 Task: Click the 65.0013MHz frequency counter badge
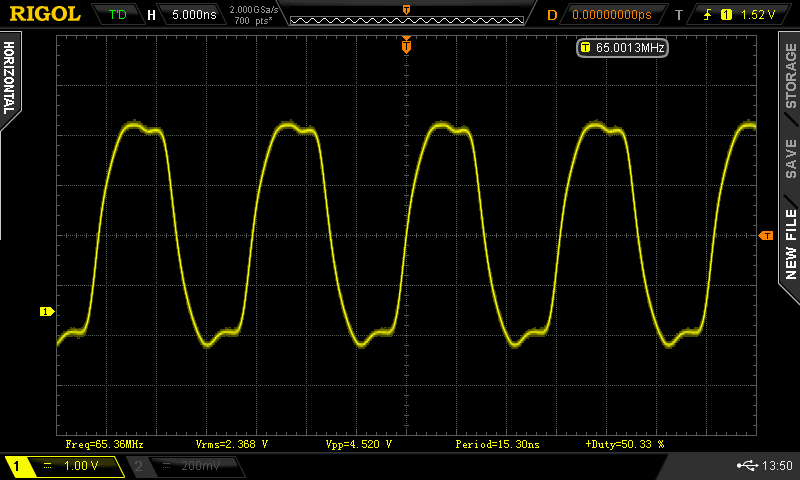(x=622, y=47)
